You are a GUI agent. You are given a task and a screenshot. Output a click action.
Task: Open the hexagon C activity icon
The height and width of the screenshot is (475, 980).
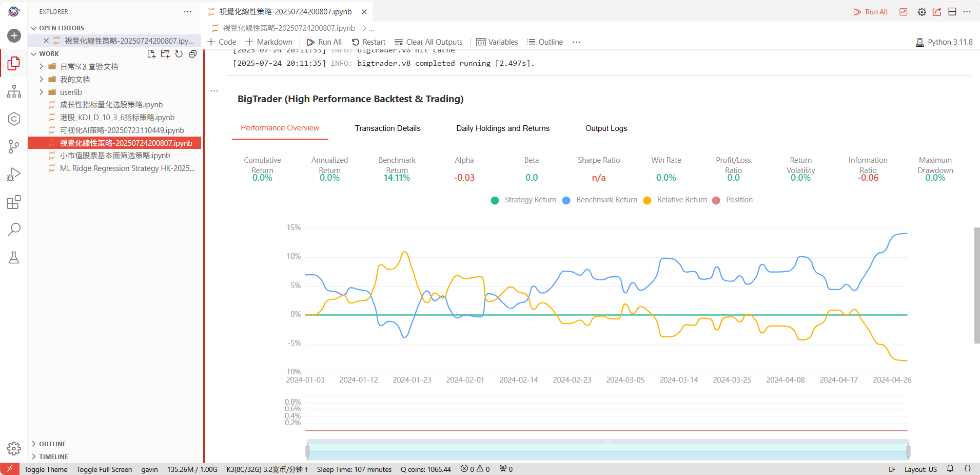coord(14,119)
